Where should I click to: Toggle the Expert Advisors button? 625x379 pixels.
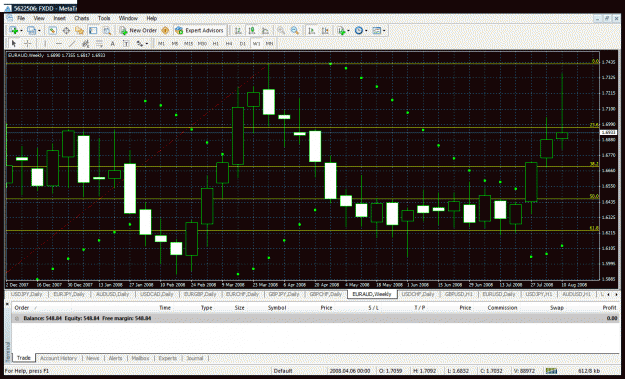pos(199,30)
